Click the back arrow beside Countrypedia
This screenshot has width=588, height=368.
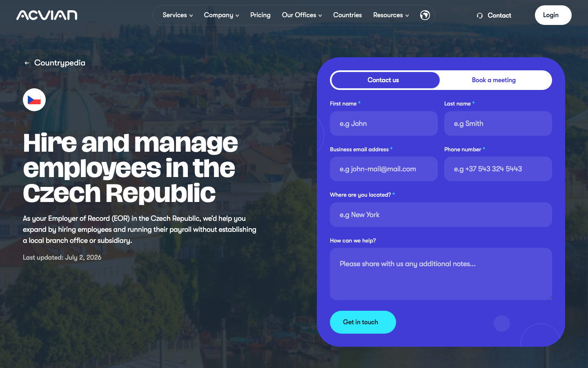(27, 63)
